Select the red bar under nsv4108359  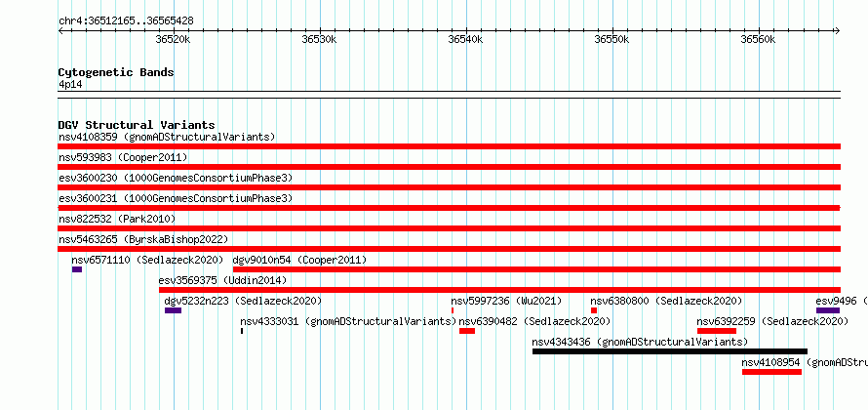coord(449,146)
